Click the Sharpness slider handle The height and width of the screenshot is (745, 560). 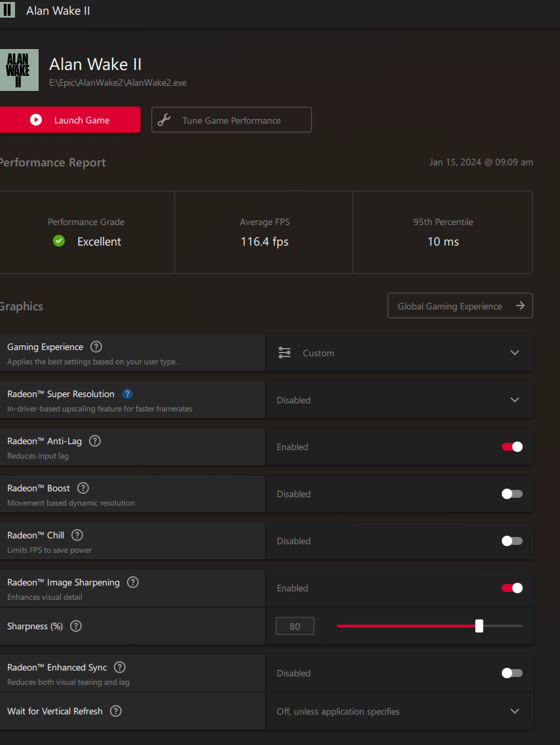click(x=479, y=626)
